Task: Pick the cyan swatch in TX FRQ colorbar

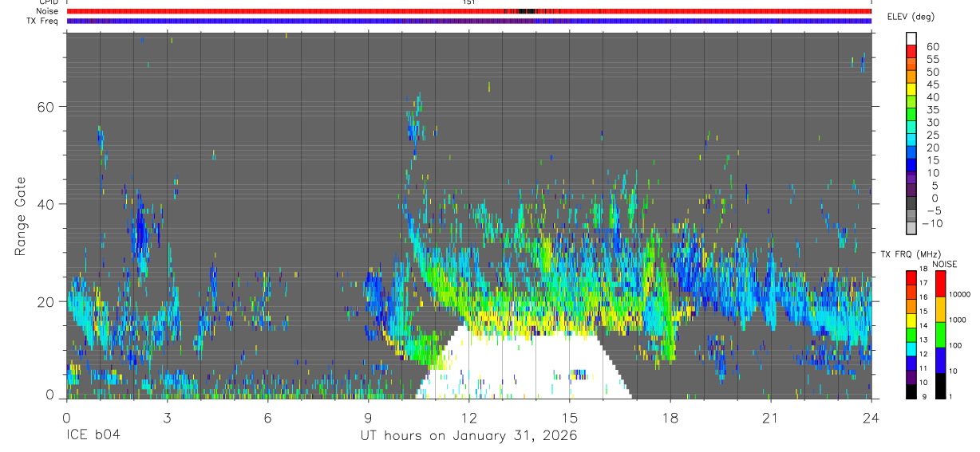Action: point(910,348)
